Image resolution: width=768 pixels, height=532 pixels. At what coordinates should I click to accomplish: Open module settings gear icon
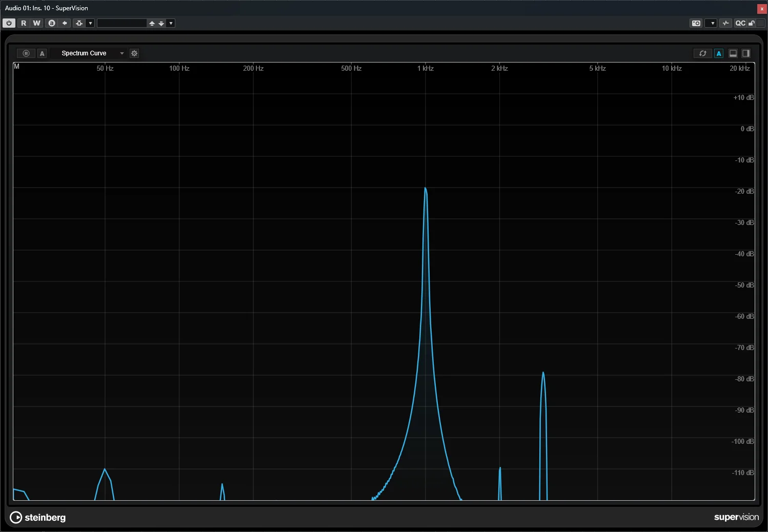click(x=134, y=53)
